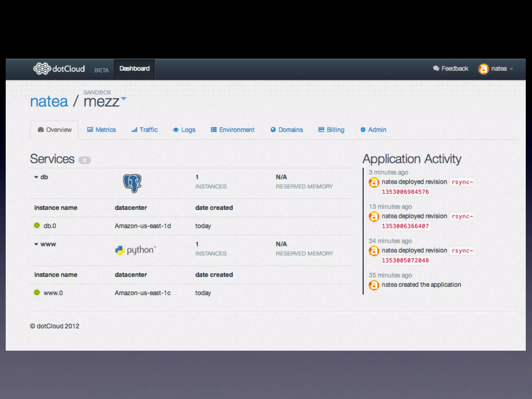The height and width of the screenshot is (399, 532).
Task: Switch to the Metrics tab
Action: 102,130
